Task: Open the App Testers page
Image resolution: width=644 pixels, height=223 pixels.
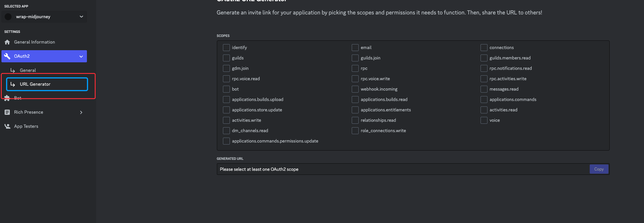Action: point(26,126)
